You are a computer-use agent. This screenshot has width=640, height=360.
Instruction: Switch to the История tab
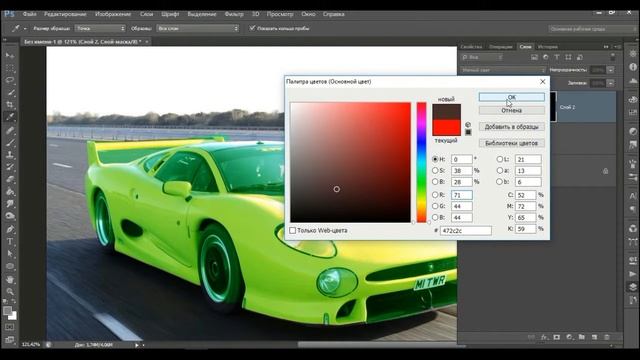(547, 47)
